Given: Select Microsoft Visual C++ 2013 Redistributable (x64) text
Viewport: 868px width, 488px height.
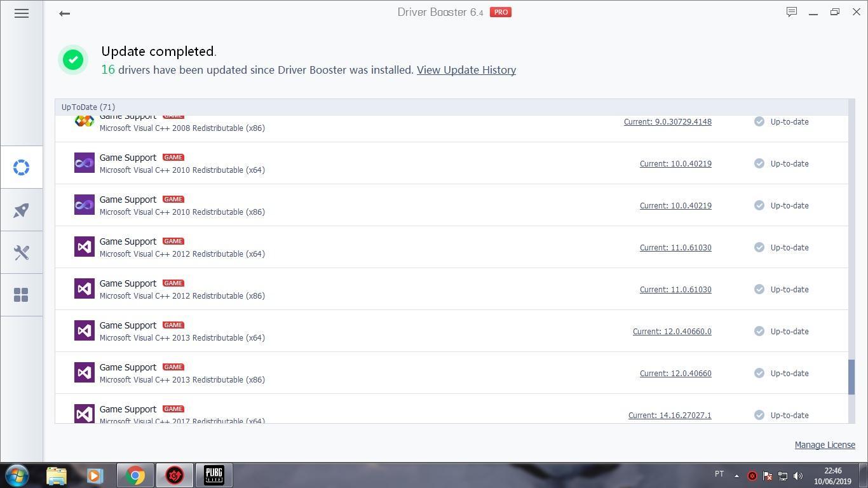Looking at the screenshot, I should pos(182,337).
